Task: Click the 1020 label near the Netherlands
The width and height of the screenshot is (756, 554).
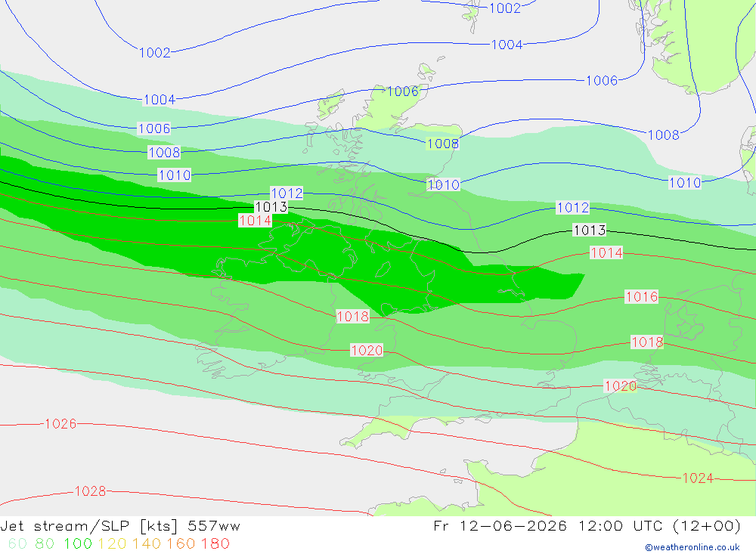Action: point(621,385)
